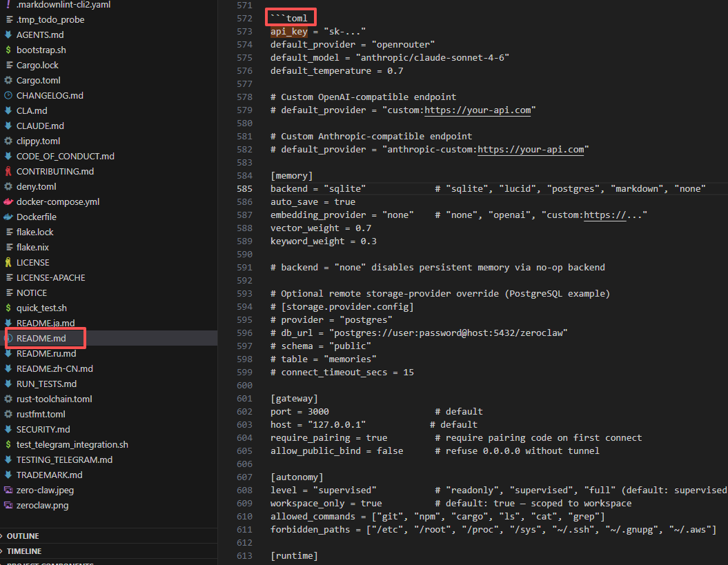728x565 pixels.
Task: Click the Cargo.lock file icon
Action: pyautogui.click(x=9, y=65)
